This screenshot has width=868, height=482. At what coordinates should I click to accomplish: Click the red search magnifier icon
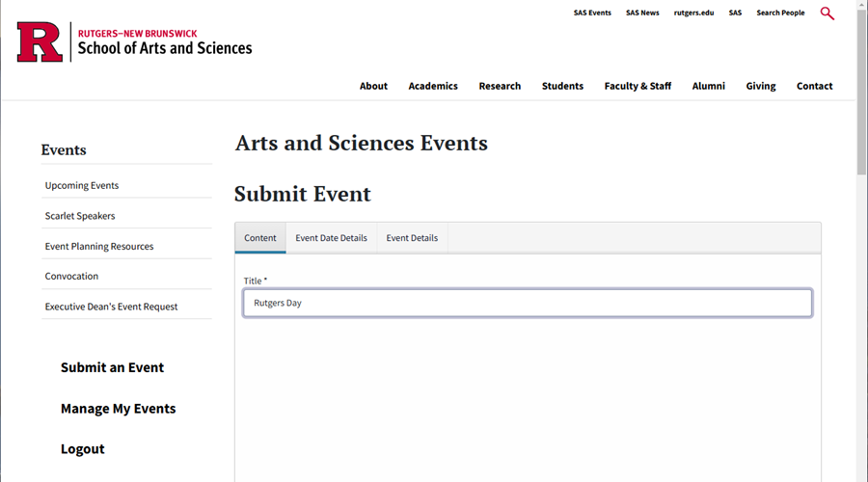coord(827,13)
